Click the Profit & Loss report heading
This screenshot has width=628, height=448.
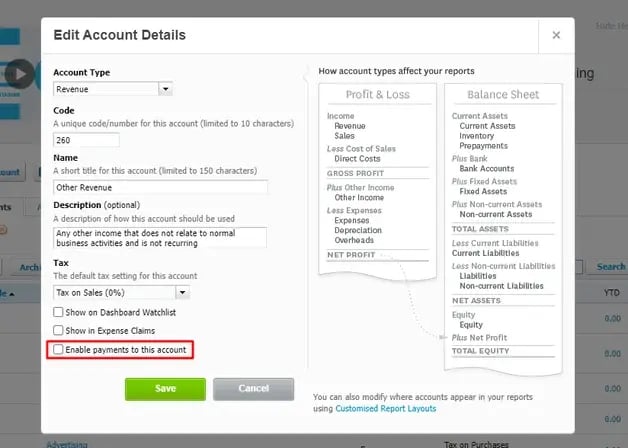click(378, 94)
